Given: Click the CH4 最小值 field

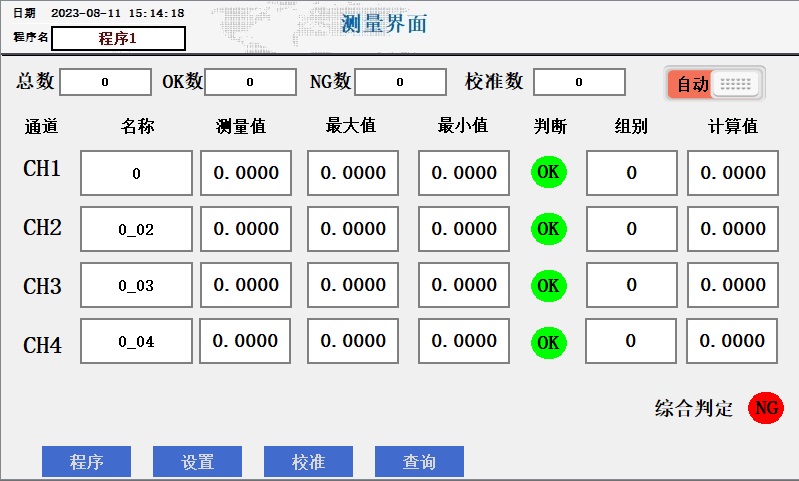Looking at the screenshot, I should (464, 341).
